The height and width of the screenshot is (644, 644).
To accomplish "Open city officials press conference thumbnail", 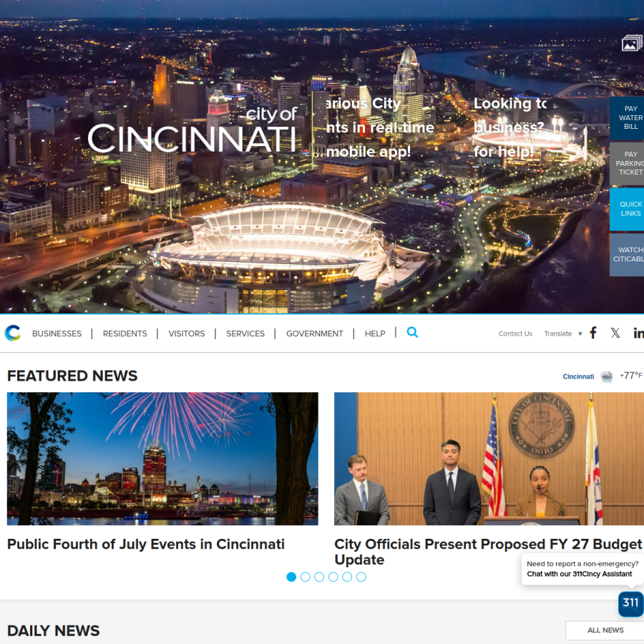I will pos(489,459).
